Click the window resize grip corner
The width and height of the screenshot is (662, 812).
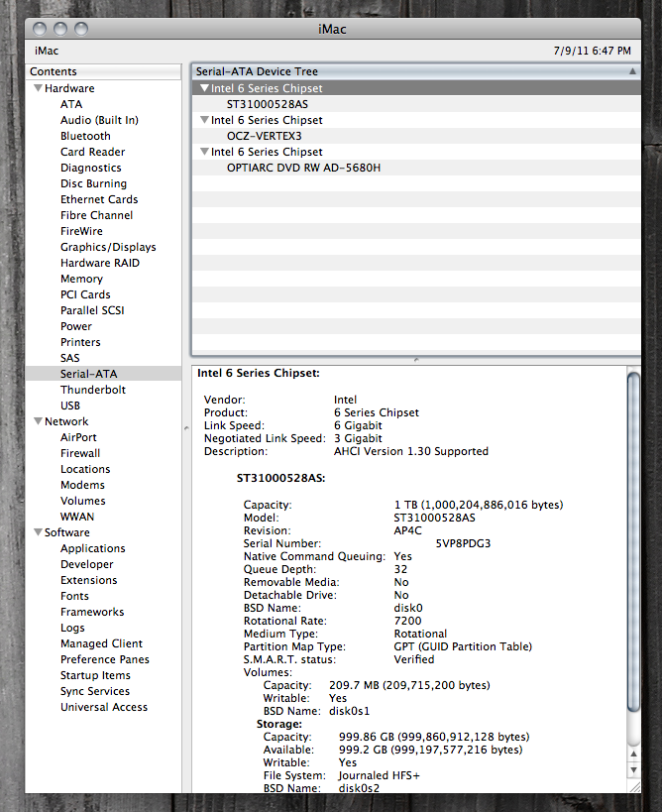(x=634, y=787)
